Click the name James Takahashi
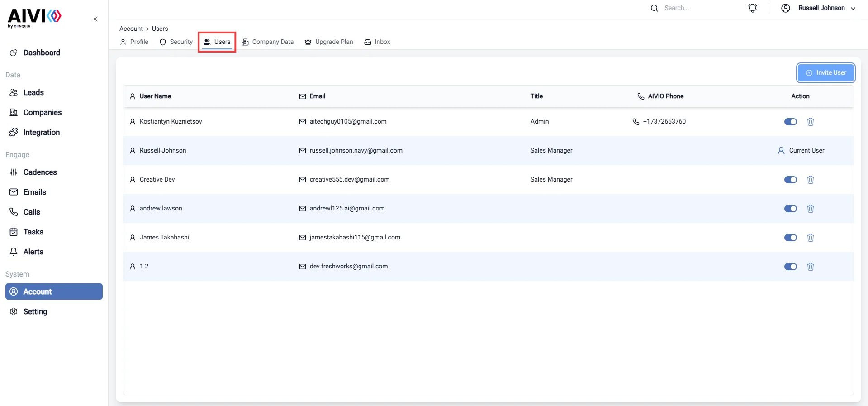This screenshot has width=868, height=406. pyautogui.click(x=164, y=238)
